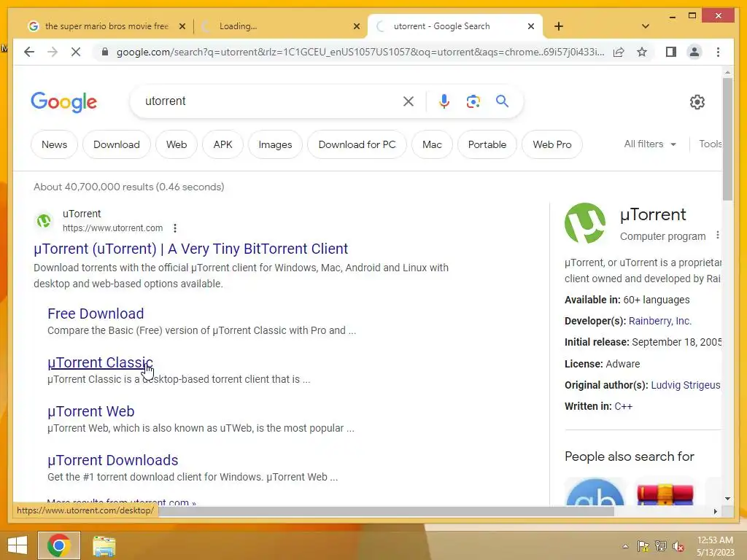The height and width of the screenshot is (560, 747).
Task: Open the µTorrent Downloads sitelink
Action: (x=112, y=460)
